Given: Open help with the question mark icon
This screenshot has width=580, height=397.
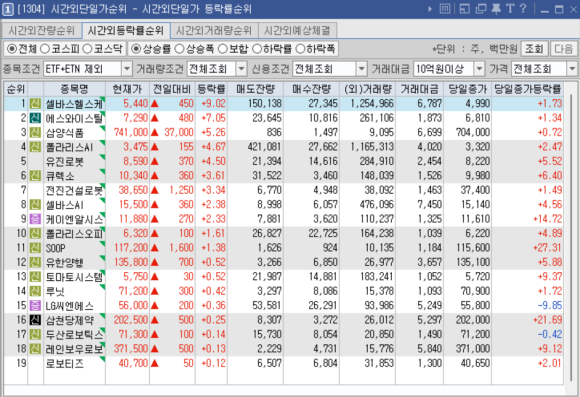Looking at the screenshot, I should (x=523, y=9).
